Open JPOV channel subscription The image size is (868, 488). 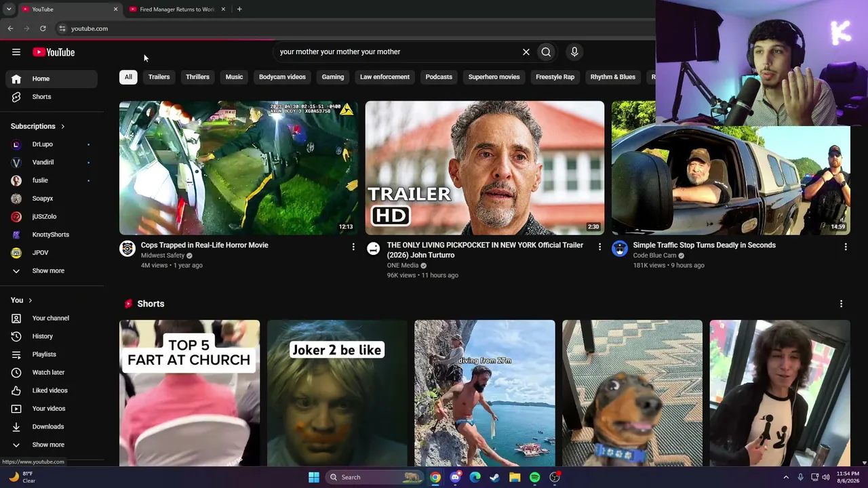coord(52,253)
